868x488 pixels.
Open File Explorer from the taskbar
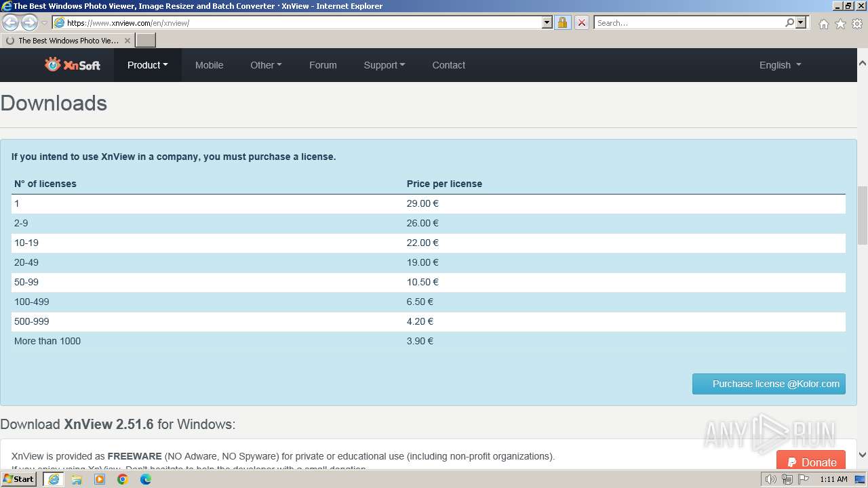77,479
